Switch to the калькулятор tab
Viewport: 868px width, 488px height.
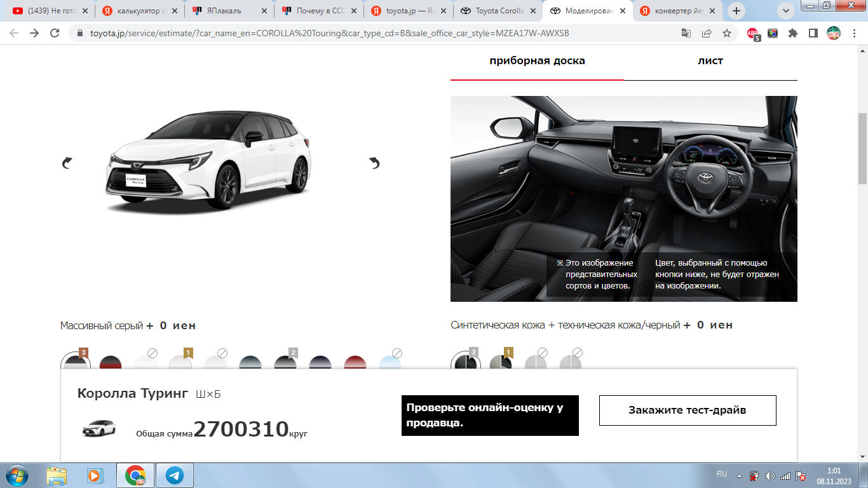click(x=140, y=11)
